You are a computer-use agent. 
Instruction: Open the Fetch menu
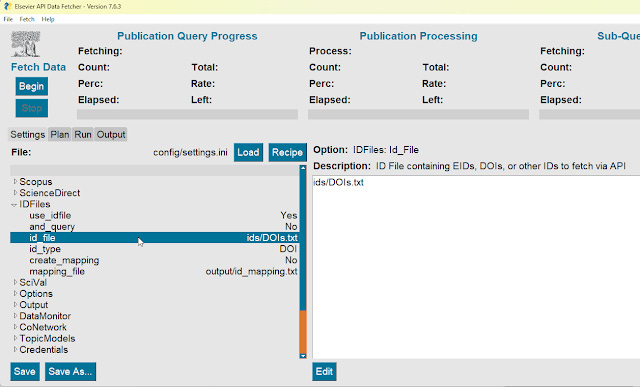pyautogui.click(x=27, y=19)
